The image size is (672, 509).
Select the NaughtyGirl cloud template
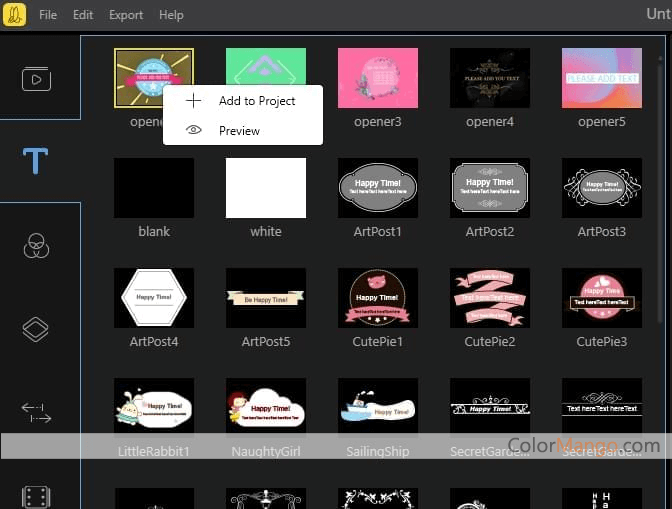266,408
